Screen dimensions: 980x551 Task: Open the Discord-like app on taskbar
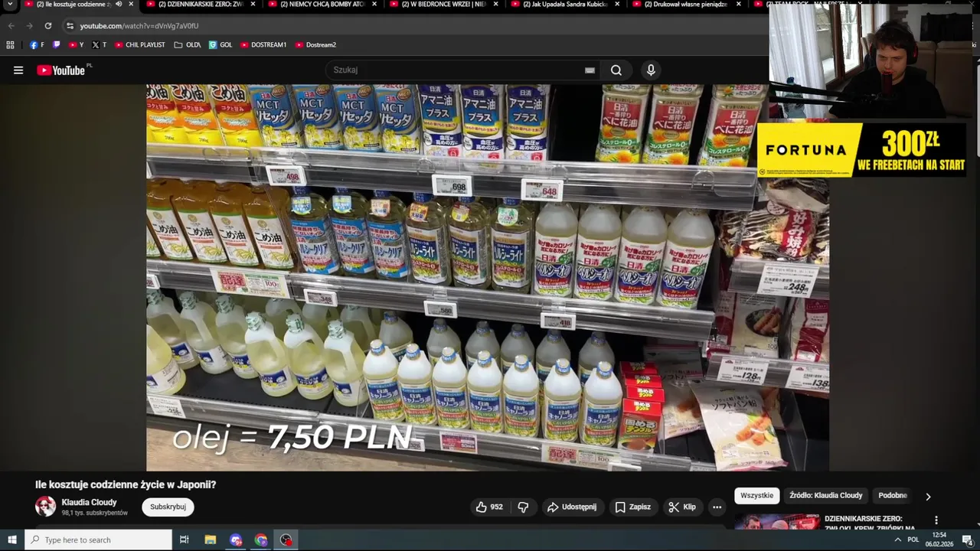point(236,540)
